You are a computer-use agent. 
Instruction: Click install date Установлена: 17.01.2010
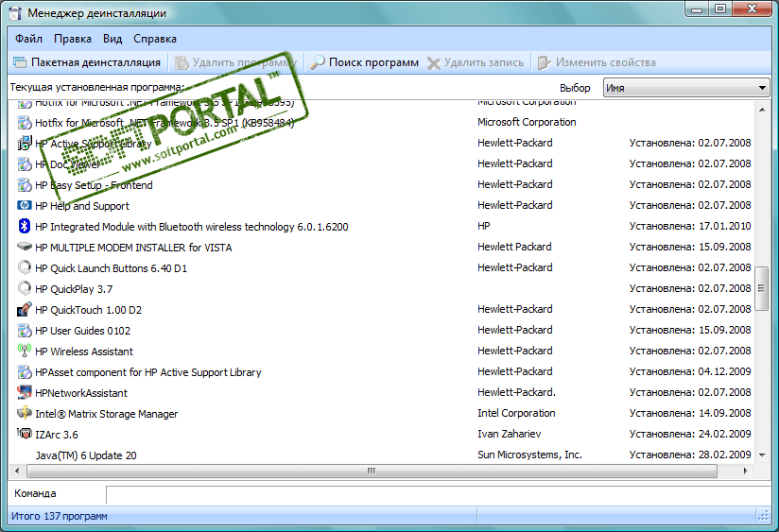[690, 226]
